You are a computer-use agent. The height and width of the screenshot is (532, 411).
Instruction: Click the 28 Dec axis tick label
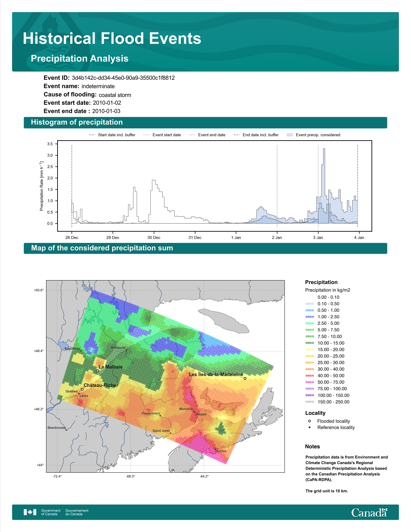point(72,237)
